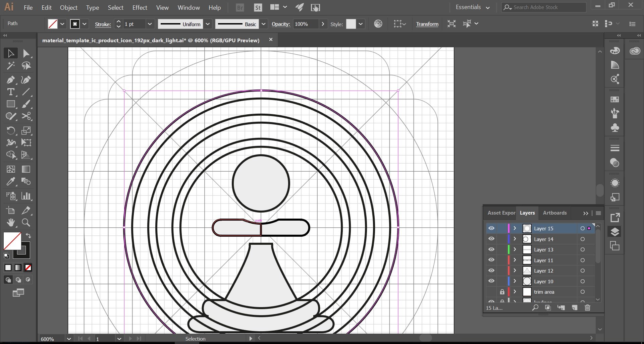Unlock the trim area layer

(x=502, y=292)
